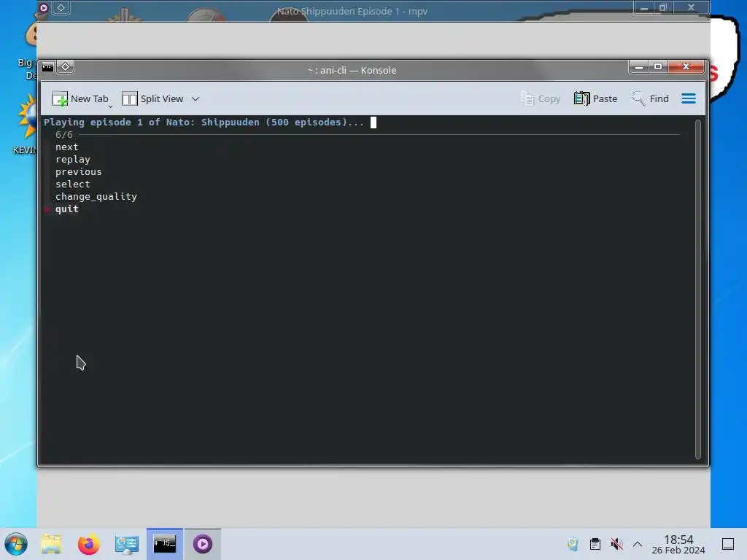The width and height of the screenshot is (747, 560).
Task: Close the mpv window
Action: coord(691,7)
